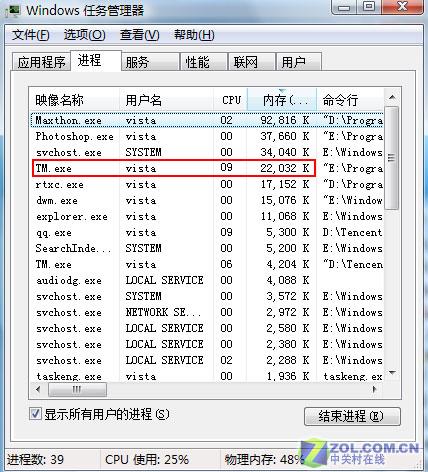
Task: Select the explorer.exe process
Action: (207, 216)
